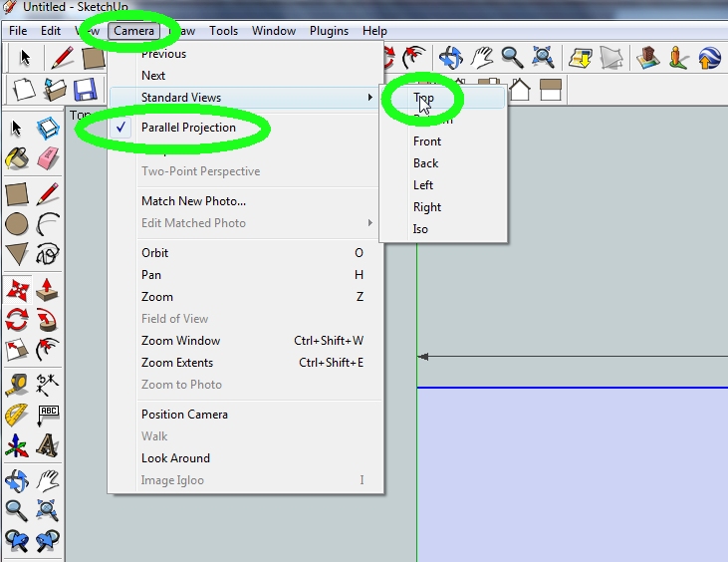
Task: Select the Follow Me tool
Action: 48,320
